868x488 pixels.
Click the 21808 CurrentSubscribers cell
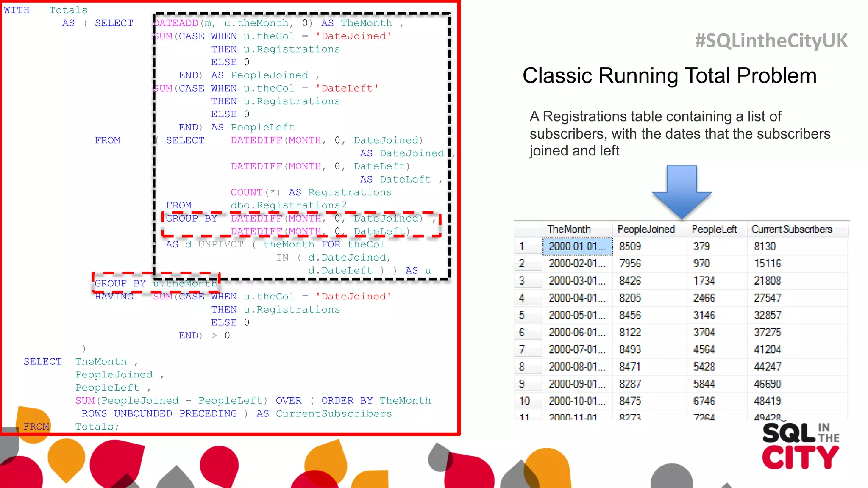(797, 281)
